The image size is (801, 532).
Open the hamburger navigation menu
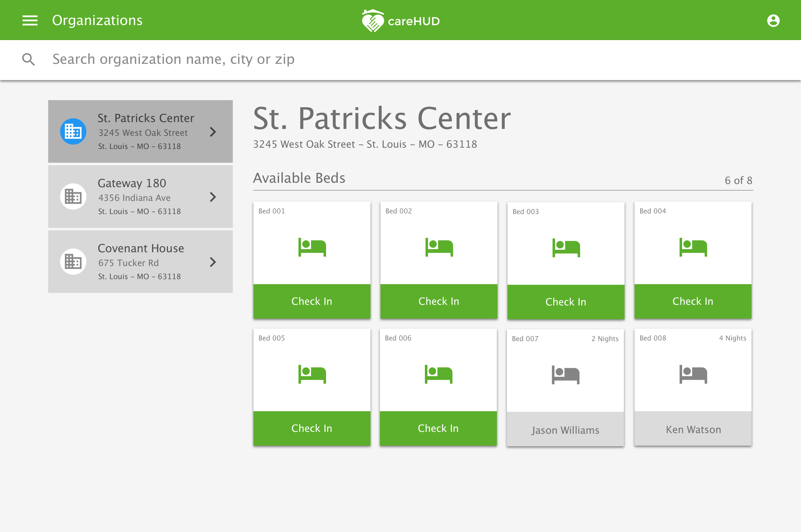point(30,20)
